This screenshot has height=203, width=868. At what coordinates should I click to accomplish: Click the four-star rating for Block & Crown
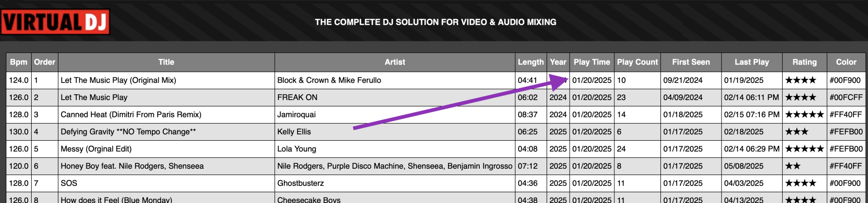[800, 80]
